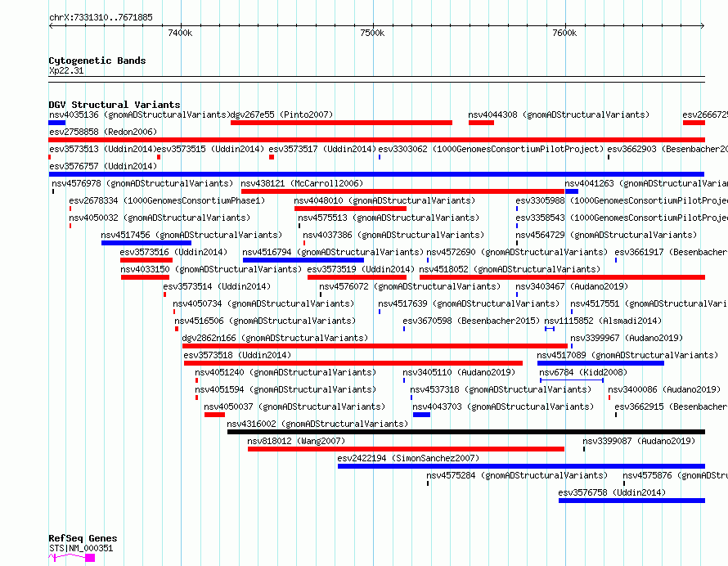The height and width of the screenshot is (566, 728).
Task: Click nsv4537318 variant label
Action: 501,389
